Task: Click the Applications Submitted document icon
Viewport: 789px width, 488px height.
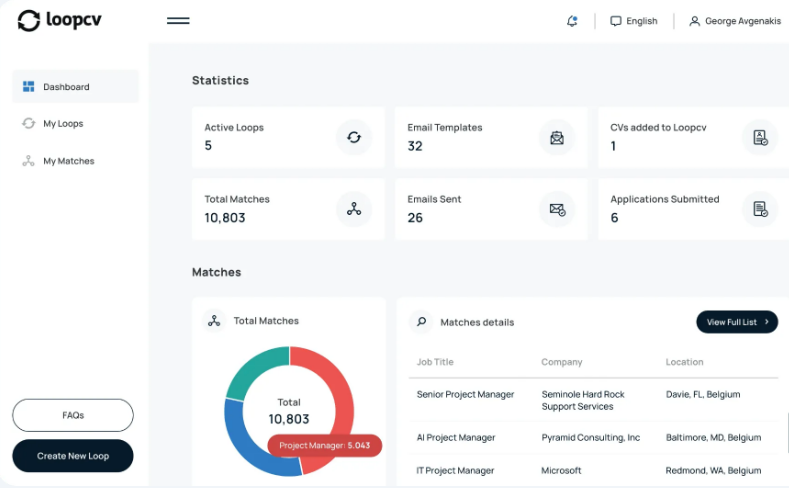Action: pos(760,209)
